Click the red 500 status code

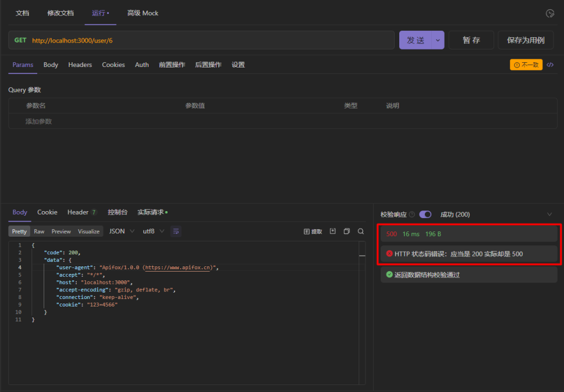(391, 234)
